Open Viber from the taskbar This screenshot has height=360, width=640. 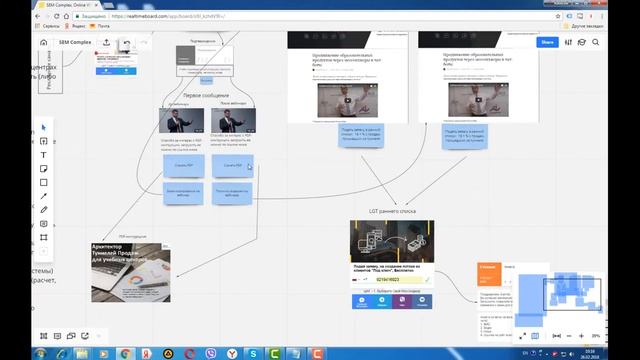(211, 353)
